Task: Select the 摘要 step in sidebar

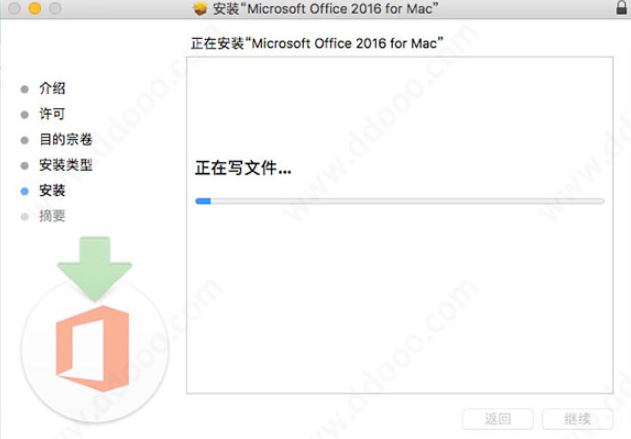Action: tap(52, 216)
